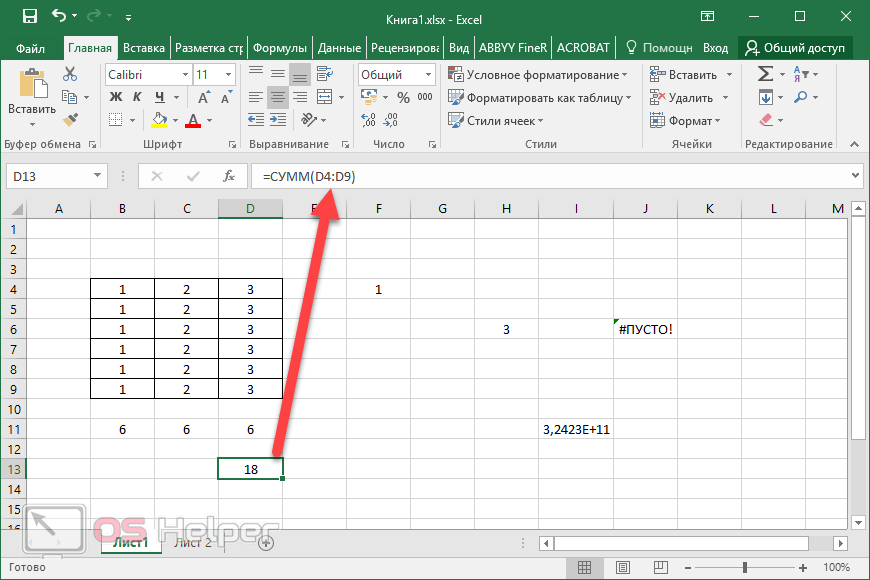
Task: Click Форматировать как таблицу button
Action: click(x=539, y=98)
